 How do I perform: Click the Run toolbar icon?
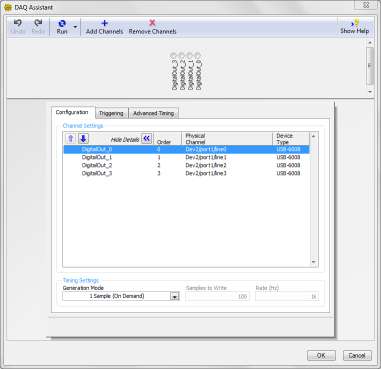pos(62,24)
